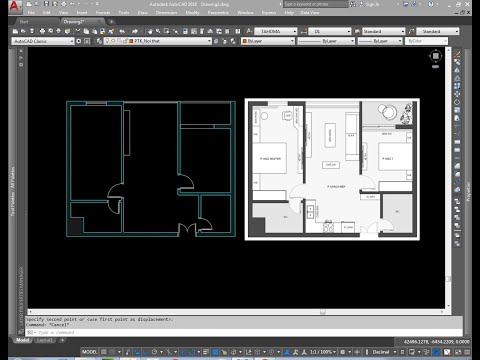Toggle Transparency display in status bar
480x360 pixels.
click(x=215, y=352)
